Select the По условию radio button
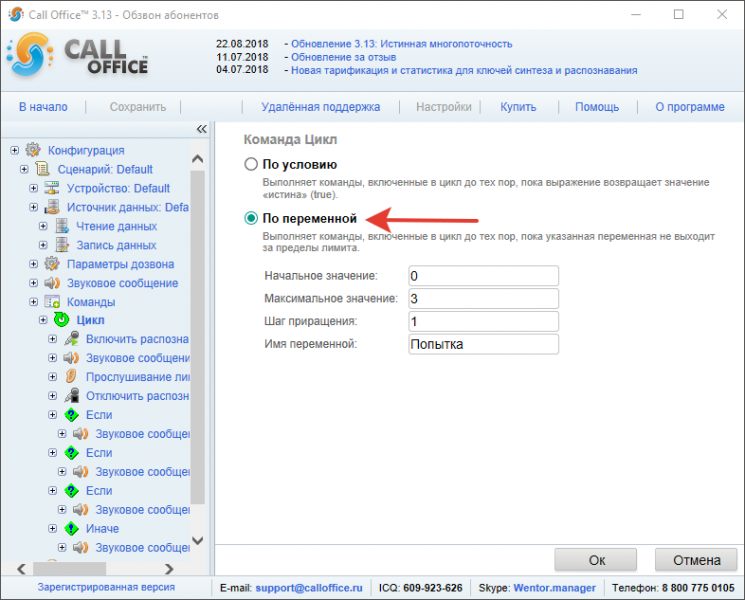 click(x=251, y=164)
